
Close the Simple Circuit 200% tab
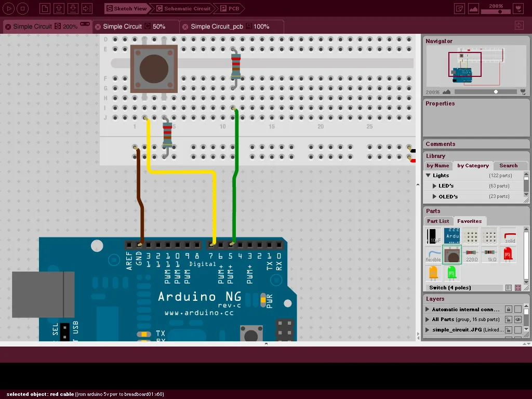(x=8, y=27)
